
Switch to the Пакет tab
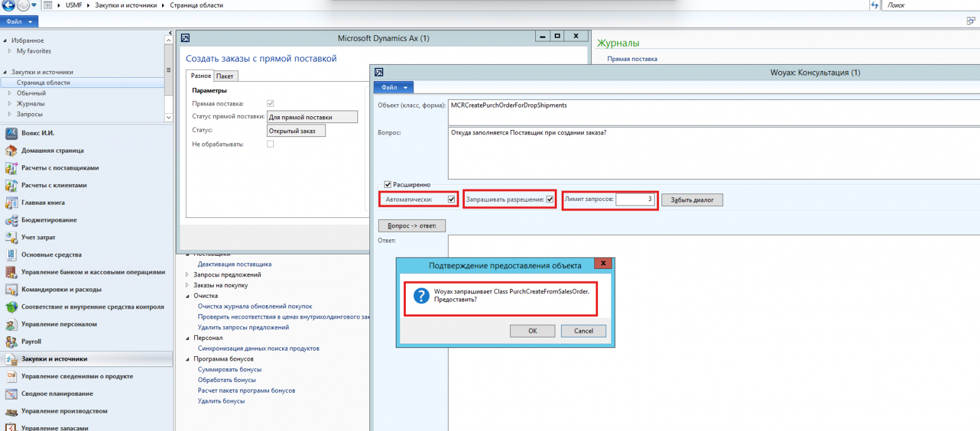click(225, 76)
